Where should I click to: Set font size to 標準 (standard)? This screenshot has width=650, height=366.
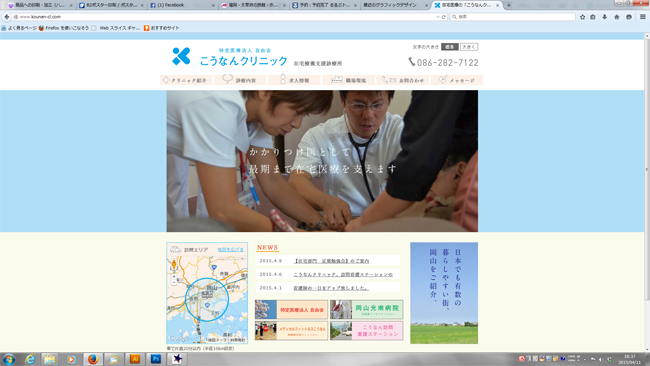449,47
